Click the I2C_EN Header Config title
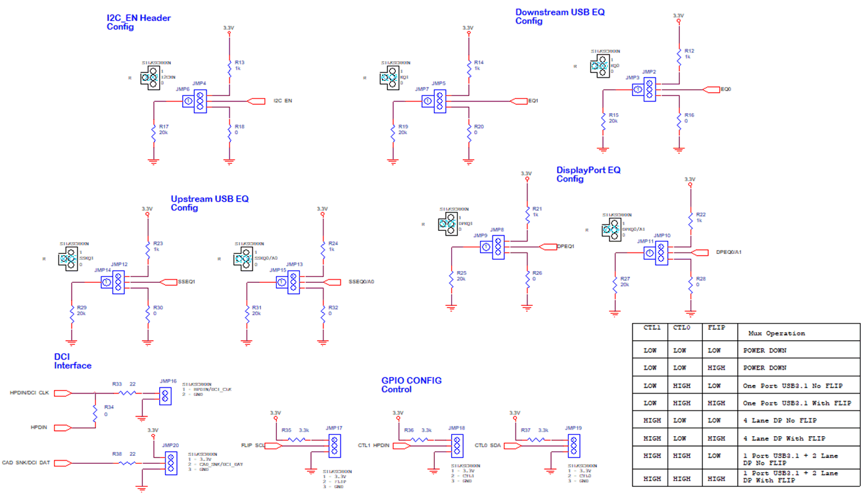This screenshot has height=496, width=868. tap(139, 22)
